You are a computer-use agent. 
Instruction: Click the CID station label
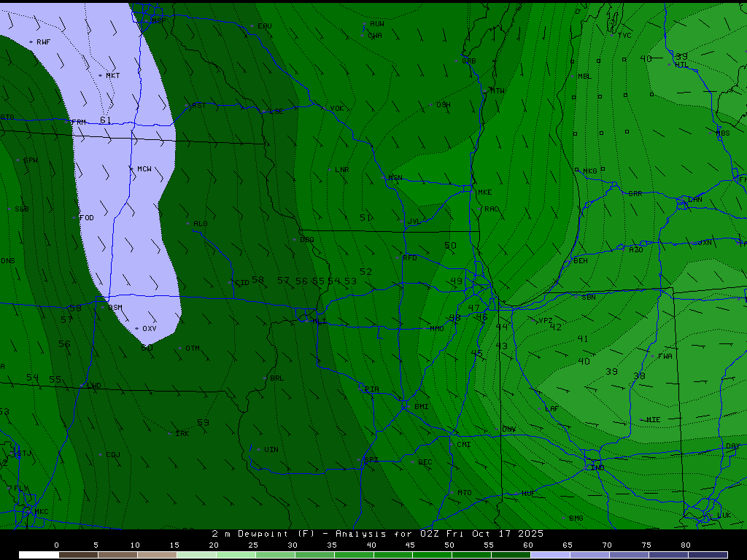242,282
